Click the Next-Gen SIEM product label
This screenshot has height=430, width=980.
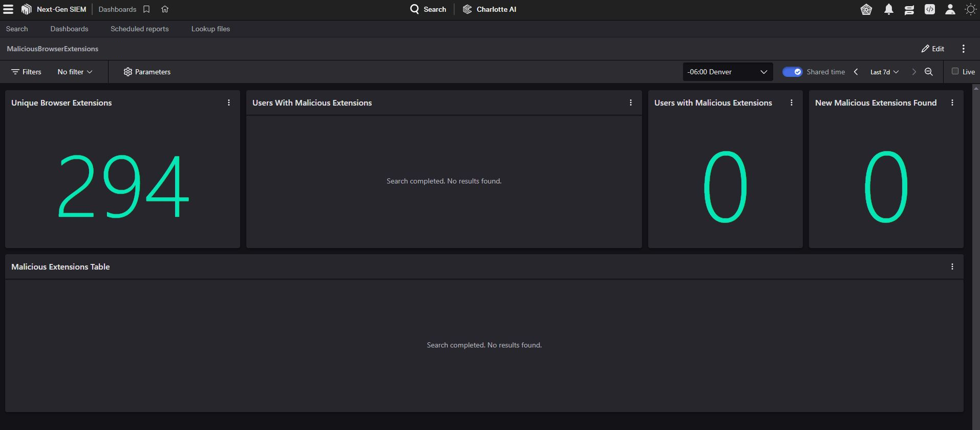click(61, 9)
